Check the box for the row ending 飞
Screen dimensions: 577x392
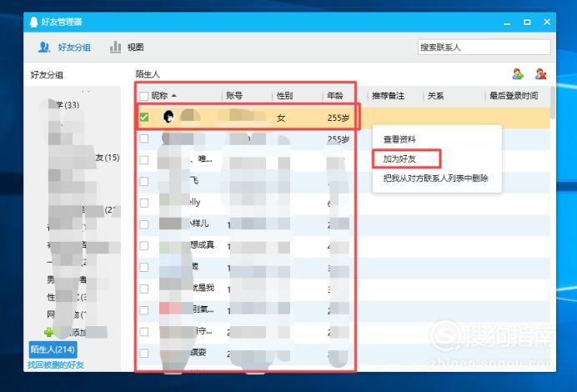[x=144, y=182]
